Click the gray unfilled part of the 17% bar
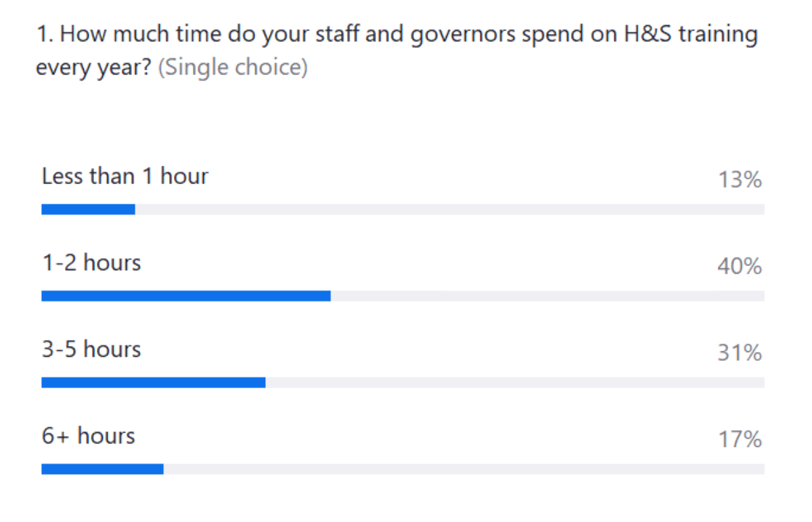812x522 pixels. 464,469
